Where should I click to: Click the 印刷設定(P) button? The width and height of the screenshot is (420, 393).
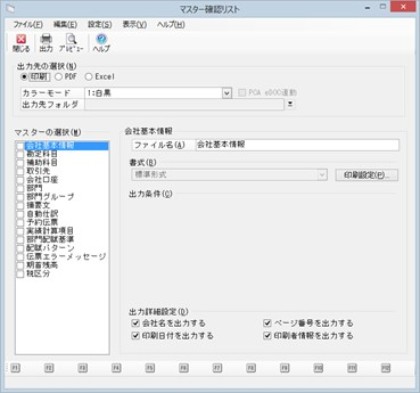click(366, 175)
